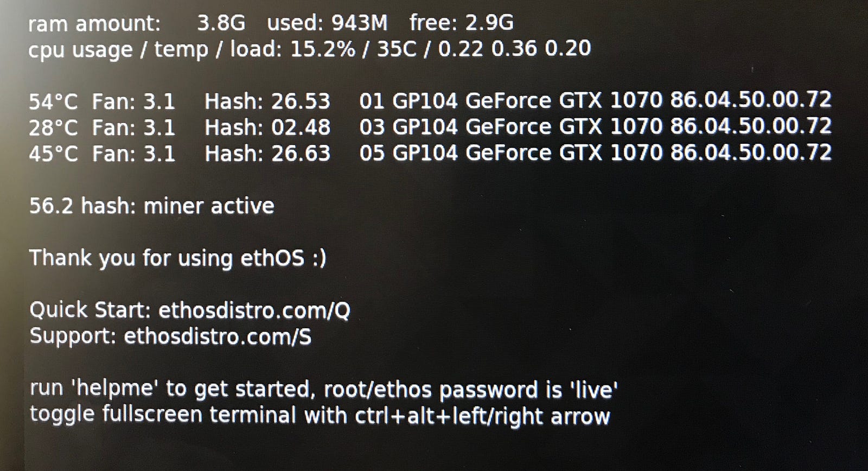Click the '56.2 hash: miner active' status line
Viewport: 868px width, 471px height.
151,206
